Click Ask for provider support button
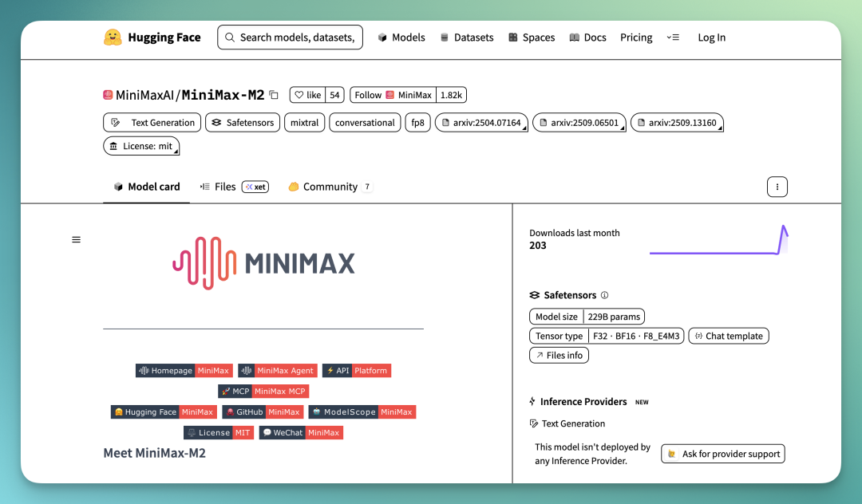The width and height of the screenshot is (862, 504). (723, 454)
